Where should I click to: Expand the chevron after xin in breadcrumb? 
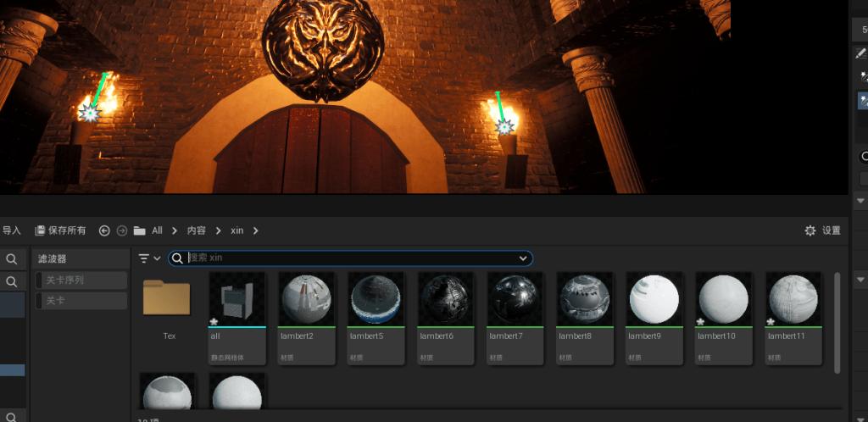pos(256,230)
